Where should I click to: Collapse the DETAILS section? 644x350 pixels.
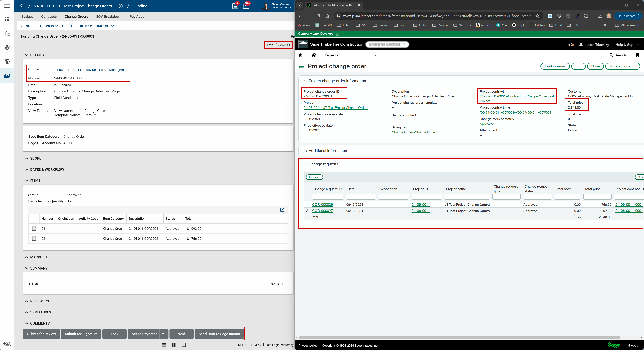[27, 55]
